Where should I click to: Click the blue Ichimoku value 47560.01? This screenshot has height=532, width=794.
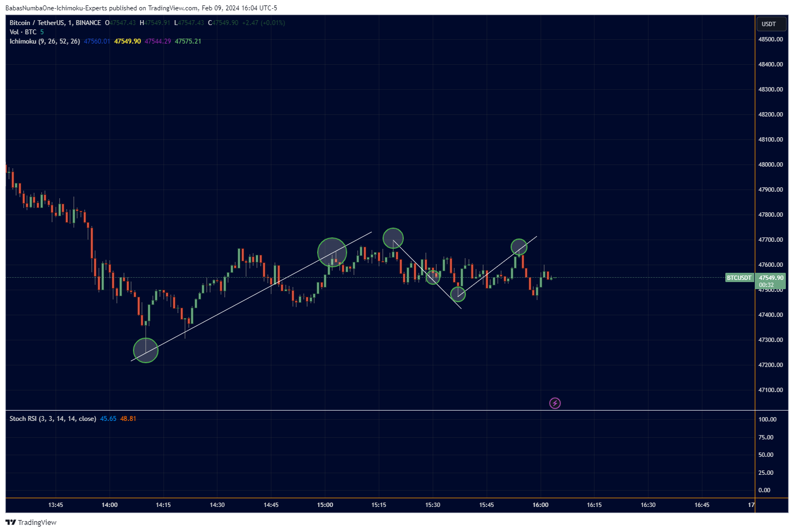tap(97, 41)
